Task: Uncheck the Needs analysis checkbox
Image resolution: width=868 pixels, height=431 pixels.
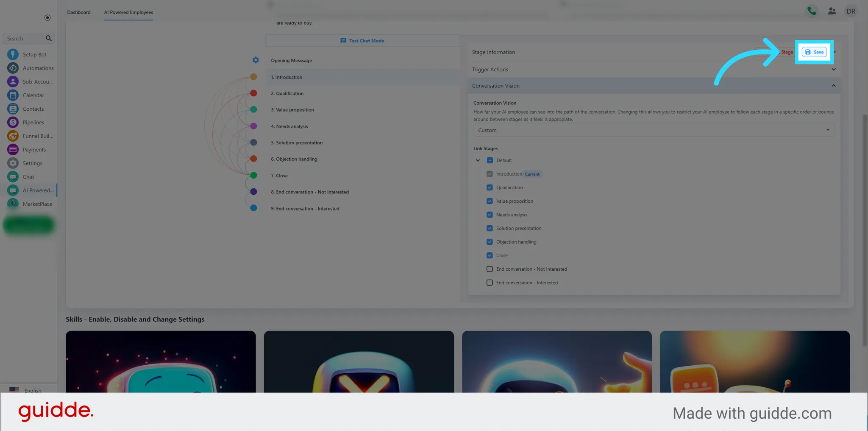Action: click(490, 215)
